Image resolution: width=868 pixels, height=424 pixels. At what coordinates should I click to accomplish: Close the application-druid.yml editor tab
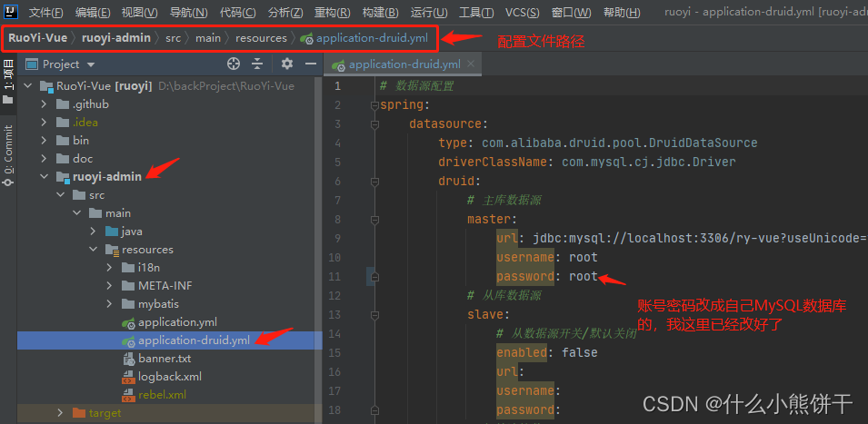(471, 64)
